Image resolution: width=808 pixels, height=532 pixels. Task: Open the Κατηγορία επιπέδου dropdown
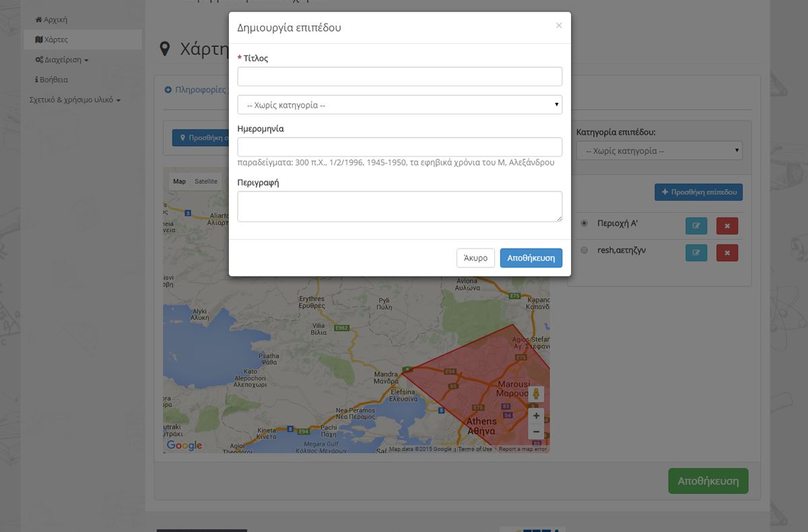(659, 151)
